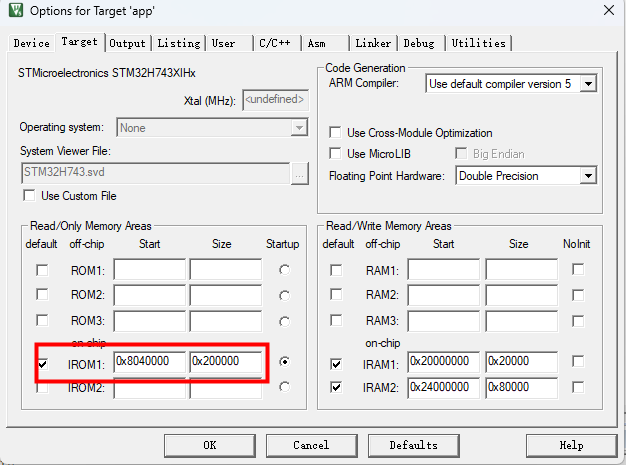Click the Cancel button
Screen dimensions: 626x465
[x=311, y=445]
